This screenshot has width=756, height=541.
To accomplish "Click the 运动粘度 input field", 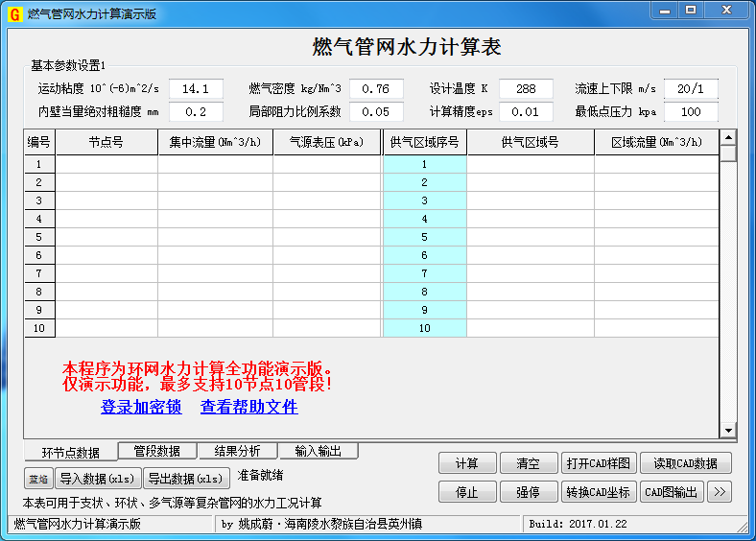I will [x=196, y=89].
